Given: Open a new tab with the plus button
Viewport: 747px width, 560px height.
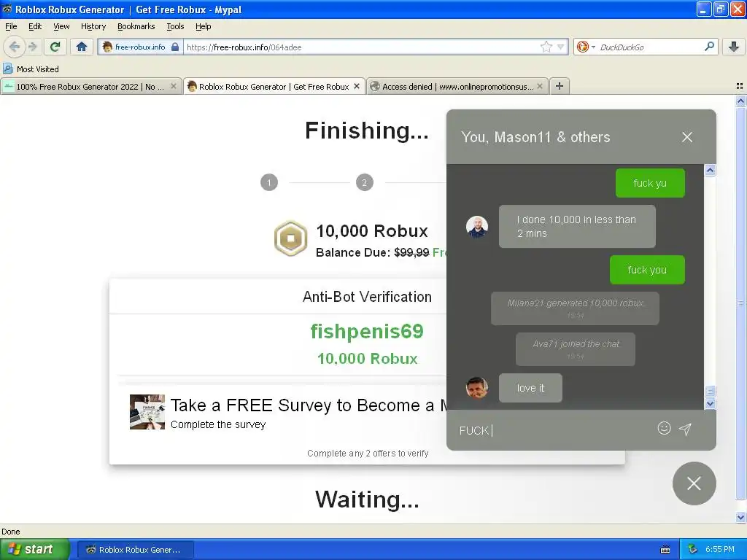Looking at the screenshot, I should coord(560,86).
